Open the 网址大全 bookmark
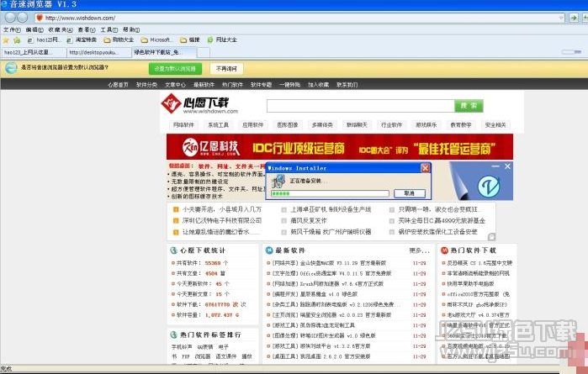Screen dimensions: 588x374 (222, 40)
